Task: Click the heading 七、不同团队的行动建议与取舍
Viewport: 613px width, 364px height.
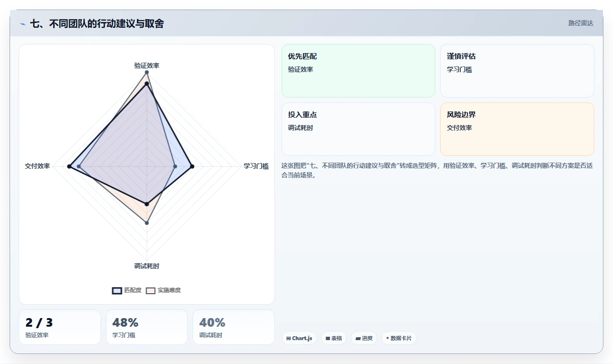Action: pos(97,23)
